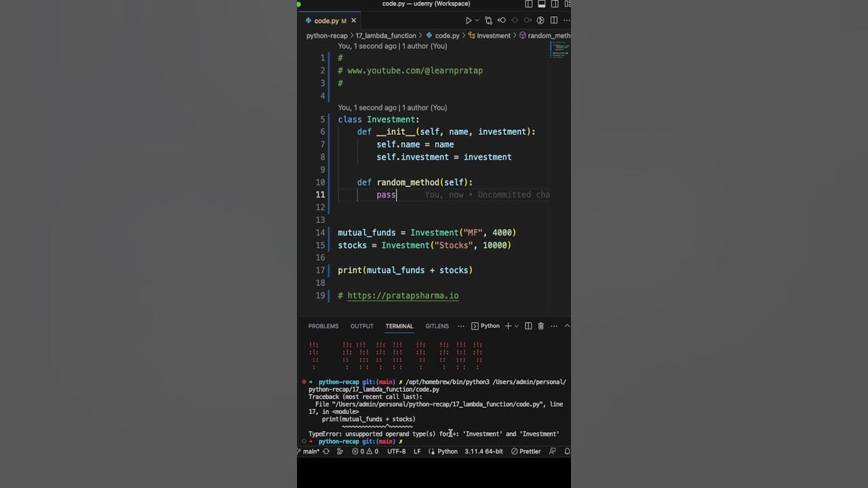Open the GITLENS panel tab
Viewport: 868px width, 488px height.
437,326
